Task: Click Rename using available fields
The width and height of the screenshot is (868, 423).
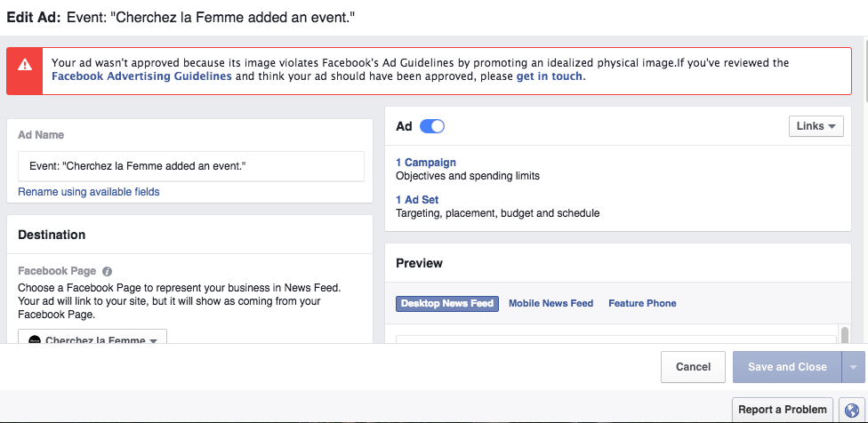Action: pyautogui.click(x=89, y=192)
